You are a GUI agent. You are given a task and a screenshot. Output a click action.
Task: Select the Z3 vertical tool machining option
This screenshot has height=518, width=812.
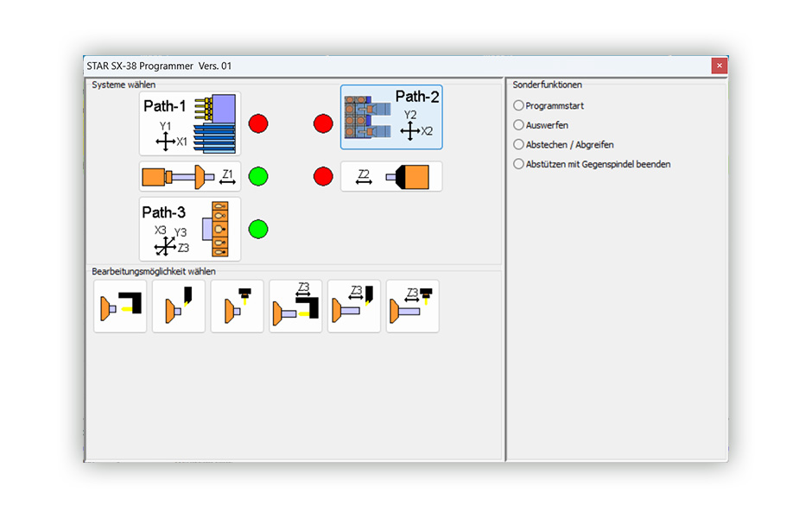pos(413,306)
